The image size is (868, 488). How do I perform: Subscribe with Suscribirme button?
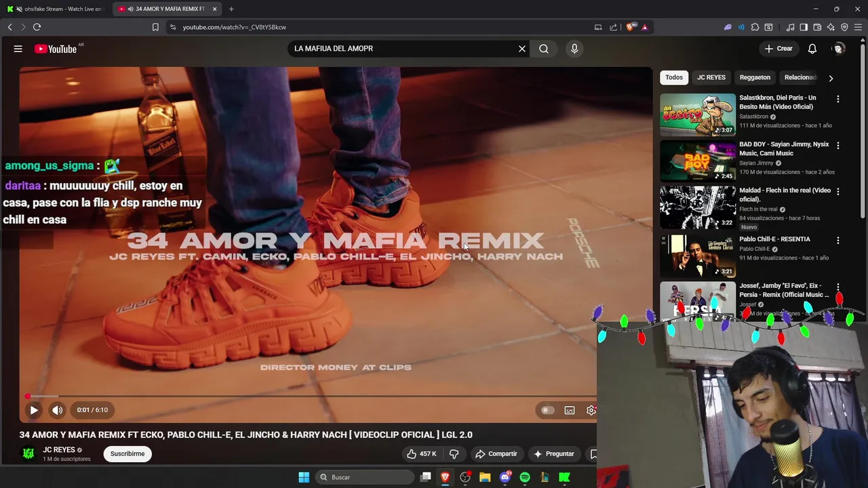click(127, 453)
